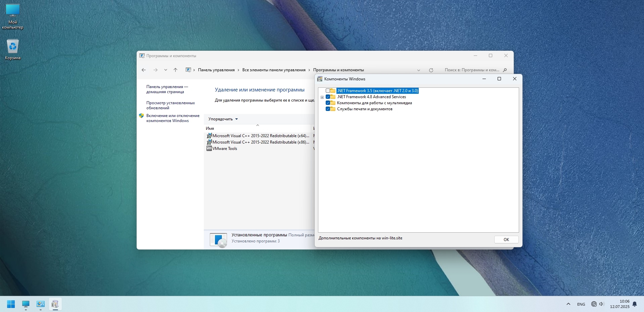644x312 pixels.
Task: Click shield icon beside компонентов Windows link
Action: 141,116
